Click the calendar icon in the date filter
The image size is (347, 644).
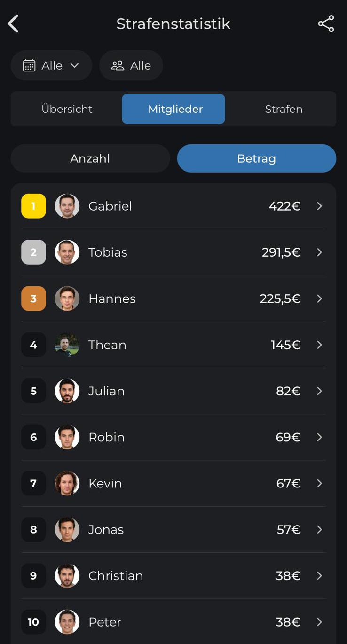click(29, 65)
